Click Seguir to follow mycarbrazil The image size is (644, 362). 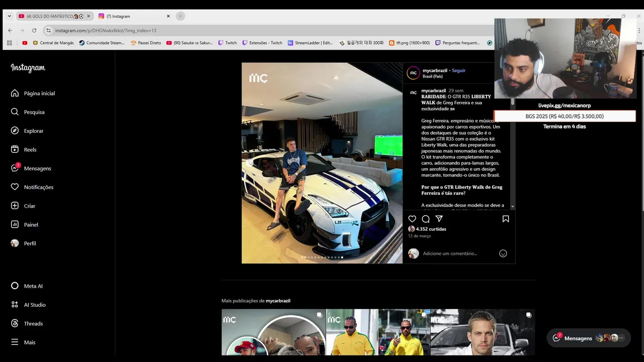click(x=458, y=70)
